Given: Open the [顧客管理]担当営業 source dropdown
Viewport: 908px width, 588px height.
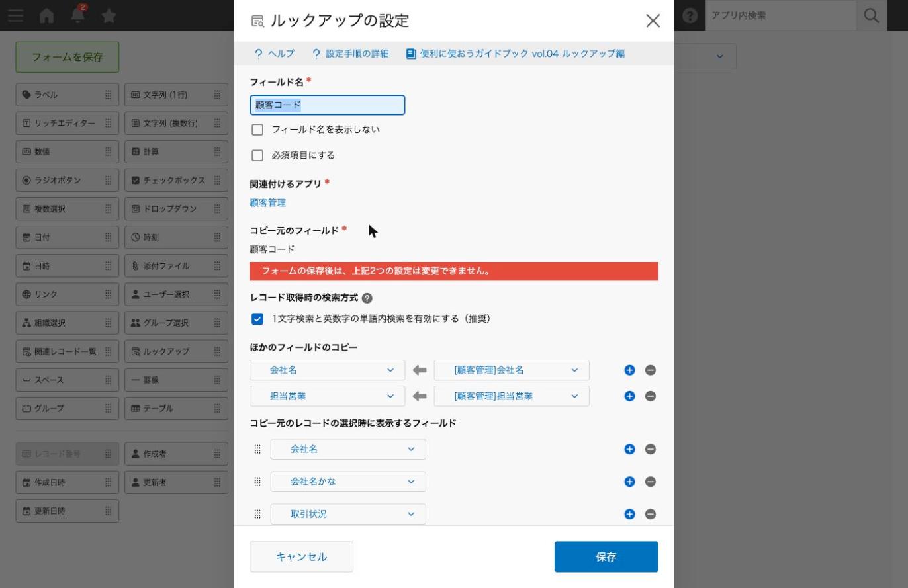Looking at the screenshot, I should [x=512, y=396].
